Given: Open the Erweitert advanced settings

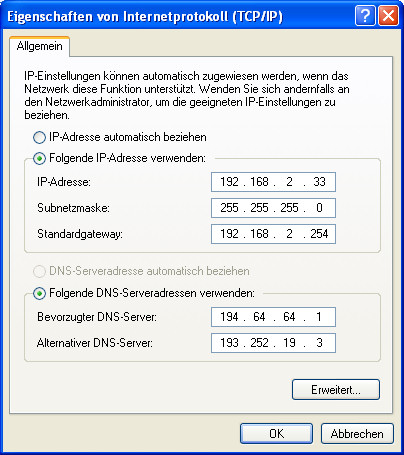Looking at the screenshot, I should 336,389.
